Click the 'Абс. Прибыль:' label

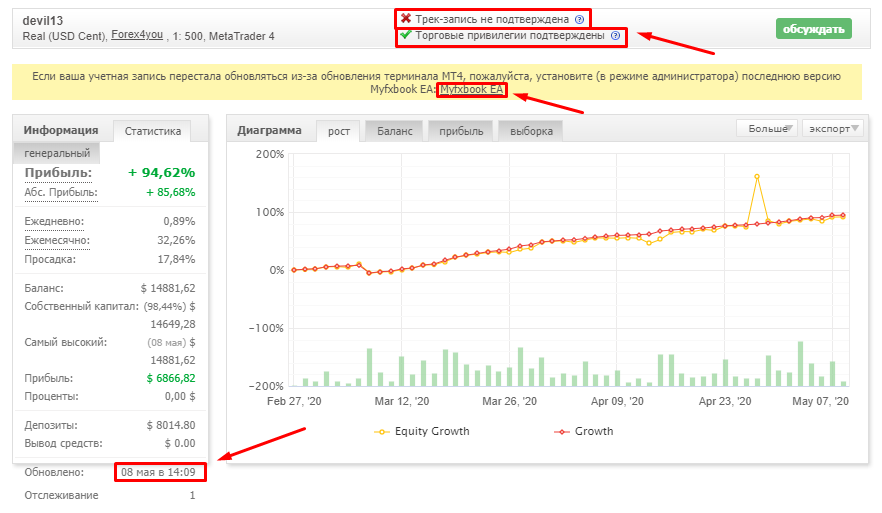coord(61,192)
